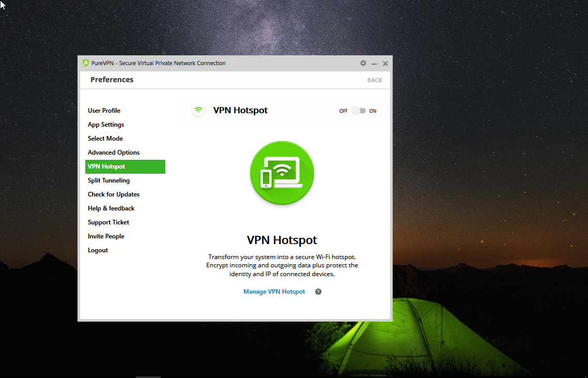This screenshot has width=588, height=378.
Task: Click the help question mark icon
Action: [x=318, y=292]
